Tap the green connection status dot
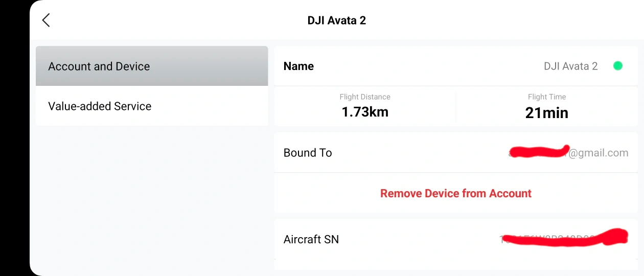644x276 pixels. pyautogui.click(x=618, y=66)
